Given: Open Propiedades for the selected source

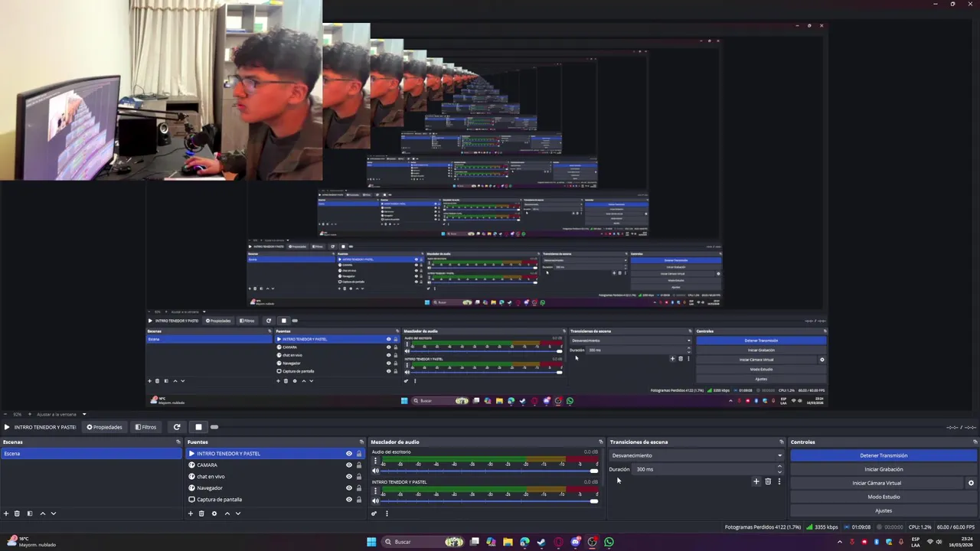Looking at the screenshot, I should tap(105, 427).
